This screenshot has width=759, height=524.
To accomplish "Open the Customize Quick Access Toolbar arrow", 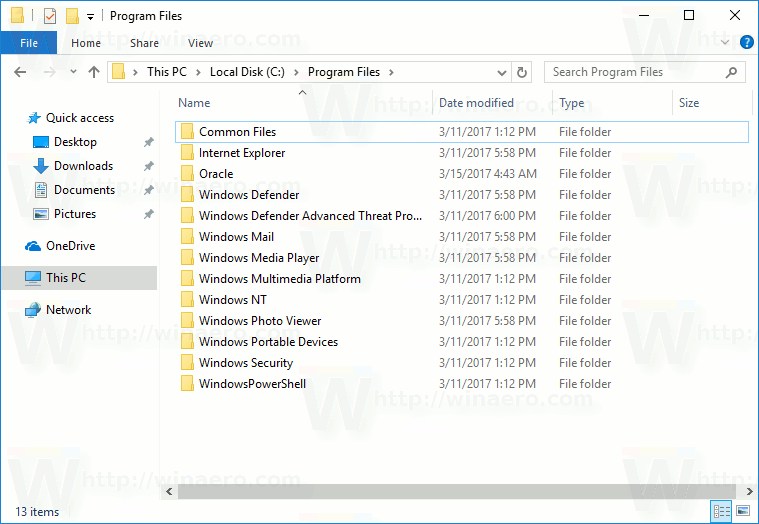I will (91, 17).
